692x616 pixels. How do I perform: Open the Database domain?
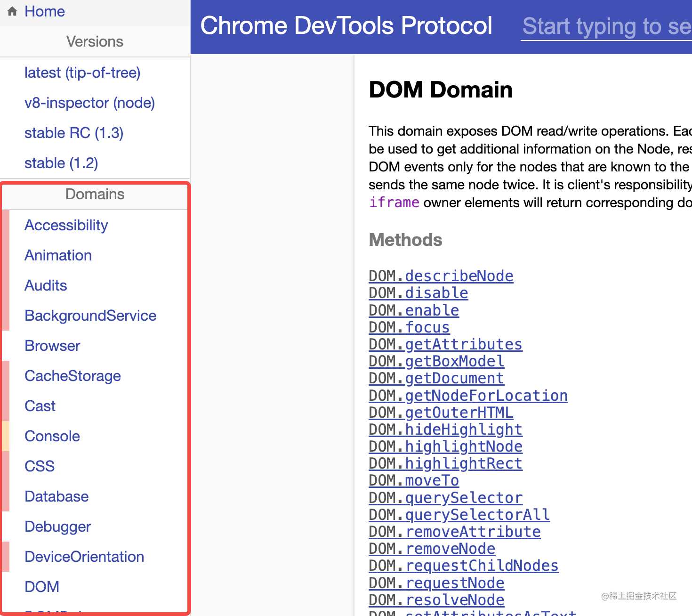[56, 496]
